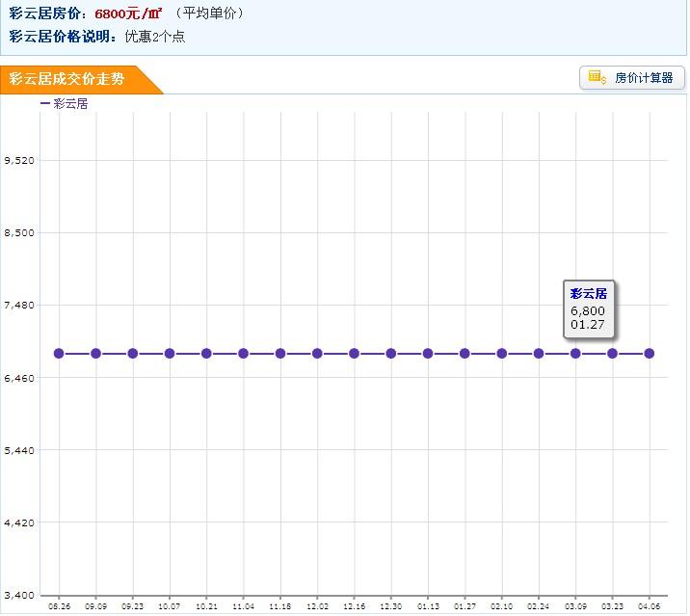Click the 优惠2个点 price note
The image size is (690, 616).
155,37
